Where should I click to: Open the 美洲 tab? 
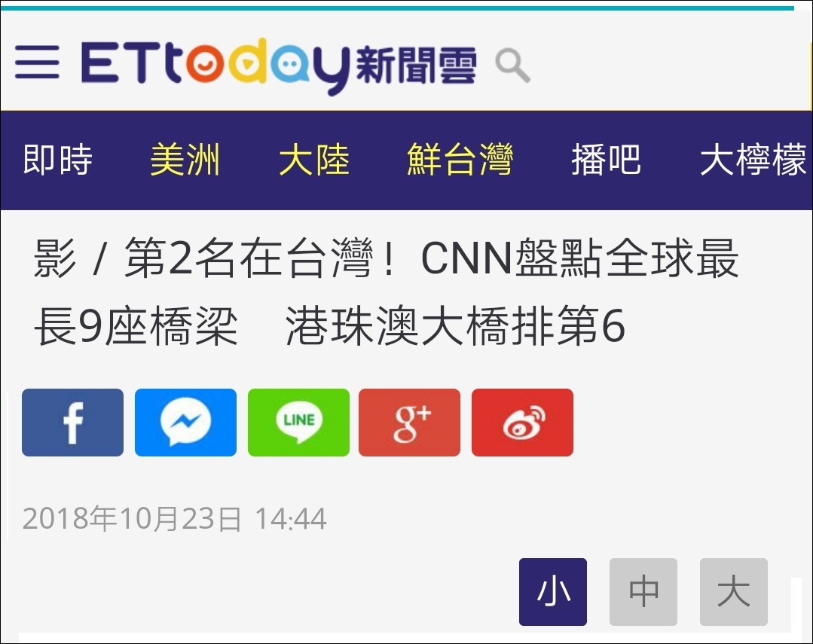pyautogui.click(x=185, y=159)
